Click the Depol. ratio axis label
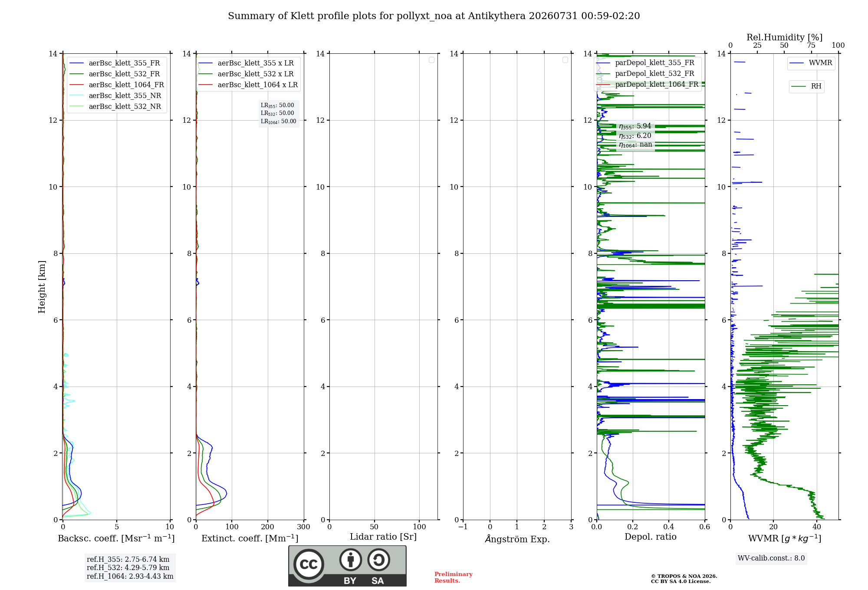This screenshot has height=590, width=868. 651,537
